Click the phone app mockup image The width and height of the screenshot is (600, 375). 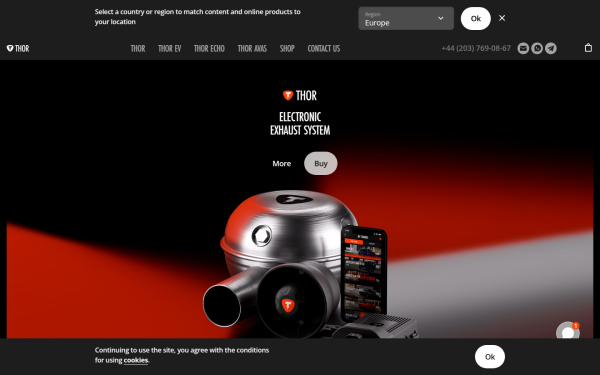(x=364, y=274)
